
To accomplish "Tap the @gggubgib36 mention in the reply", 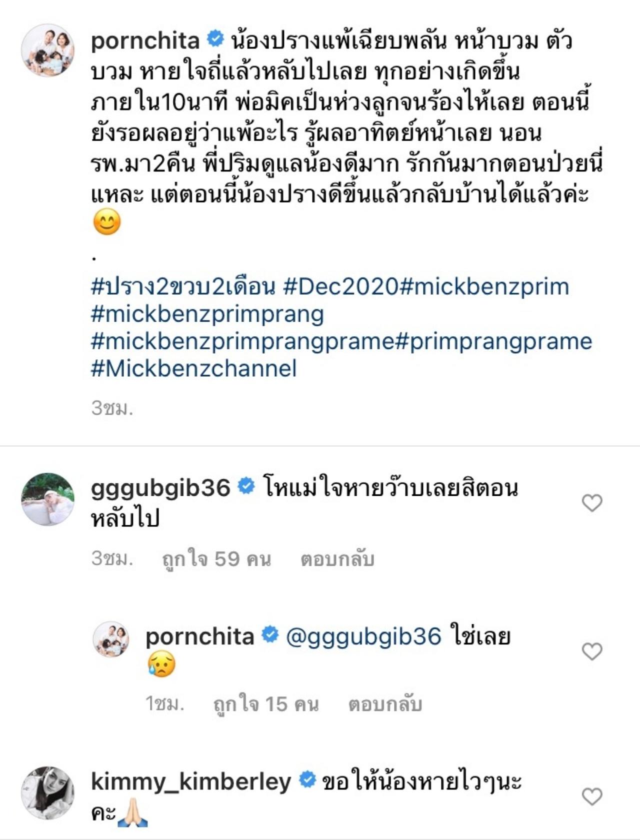I will coord(363,637).
